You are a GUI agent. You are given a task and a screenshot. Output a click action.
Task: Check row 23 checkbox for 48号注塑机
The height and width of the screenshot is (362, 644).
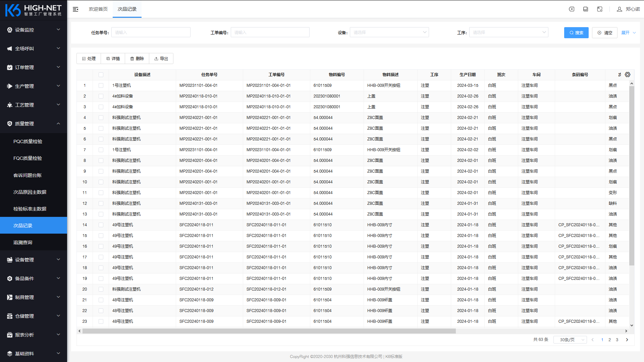101,321
